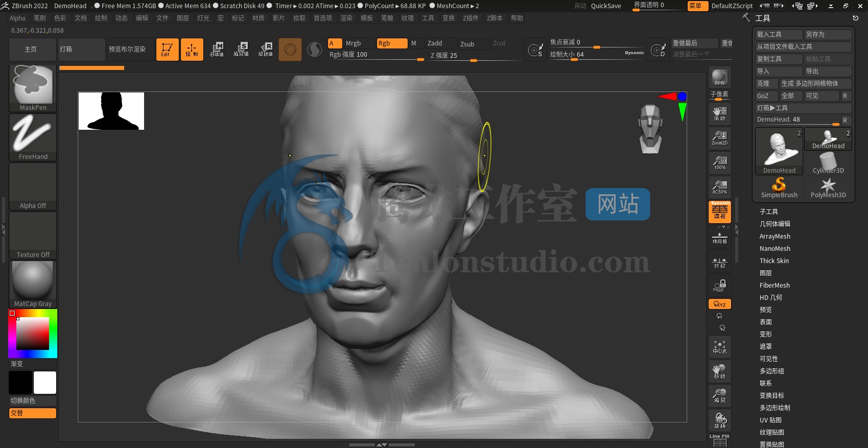Toggle the Rgb channel button
Image resolution: width=868 pixels, height=448 pixels.
pyautogui.click(x=392, y=43)
